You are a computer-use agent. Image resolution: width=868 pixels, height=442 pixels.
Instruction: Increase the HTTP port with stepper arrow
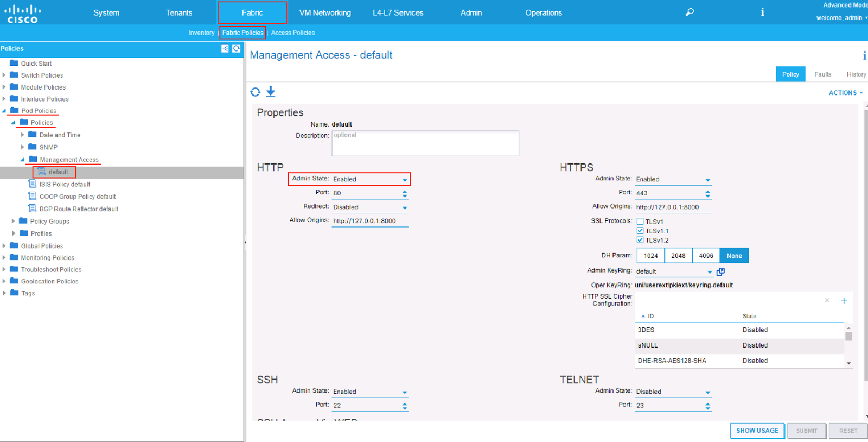[x=405, y=191]
